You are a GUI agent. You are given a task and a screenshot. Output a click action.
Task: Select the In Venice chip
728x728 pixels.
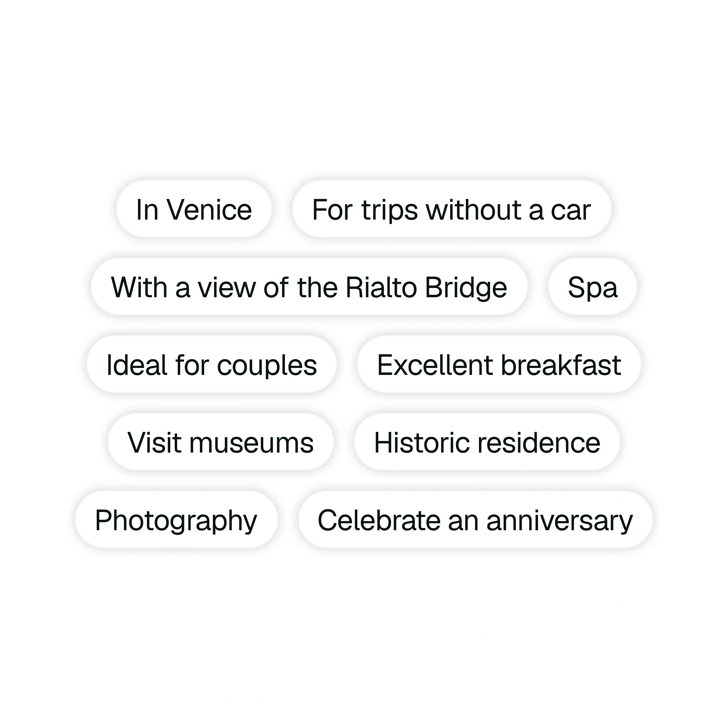pyautogui.click(x=194, y=210)
